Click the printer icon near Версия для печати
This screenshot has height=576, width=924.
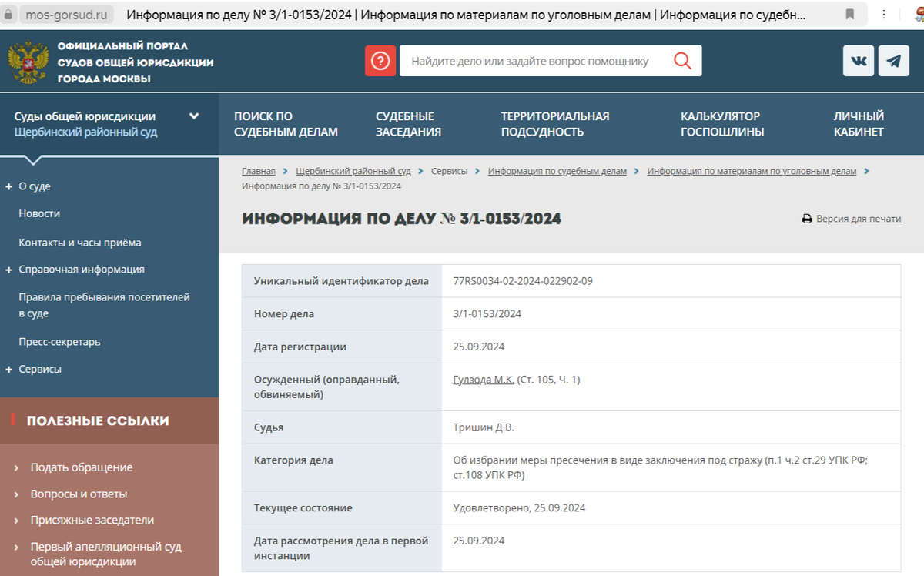[x=806, y=219]
